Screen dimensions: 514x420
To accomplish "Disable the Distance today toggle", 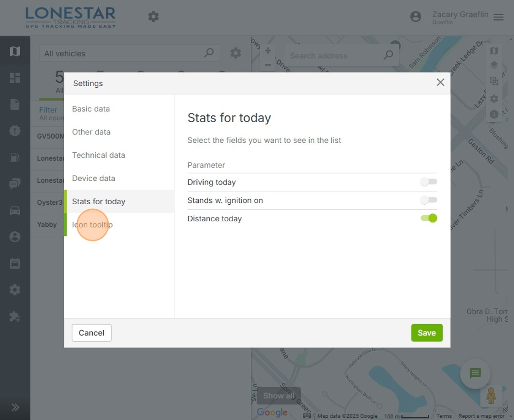I will [429, 218].
